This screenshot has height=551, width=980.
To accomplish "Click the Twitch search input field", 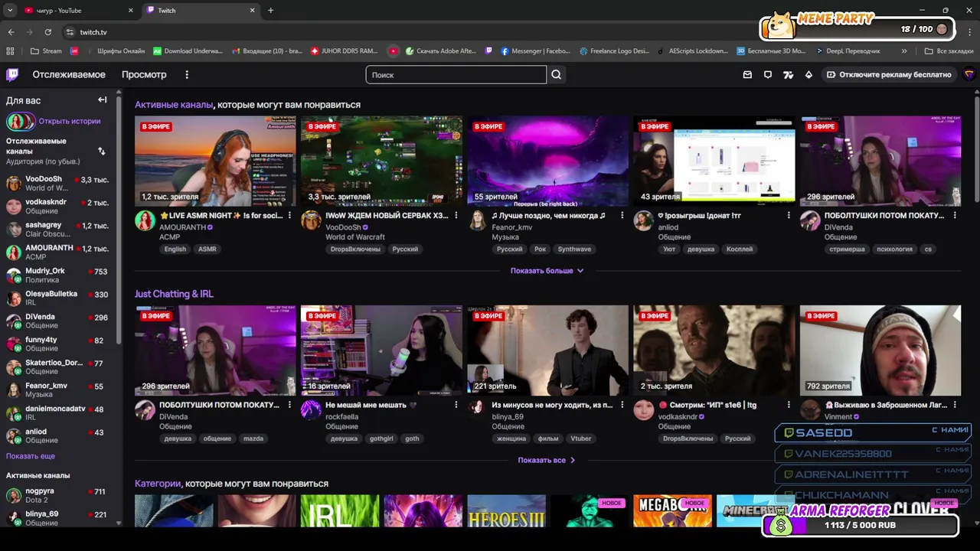I will point(456,75).
